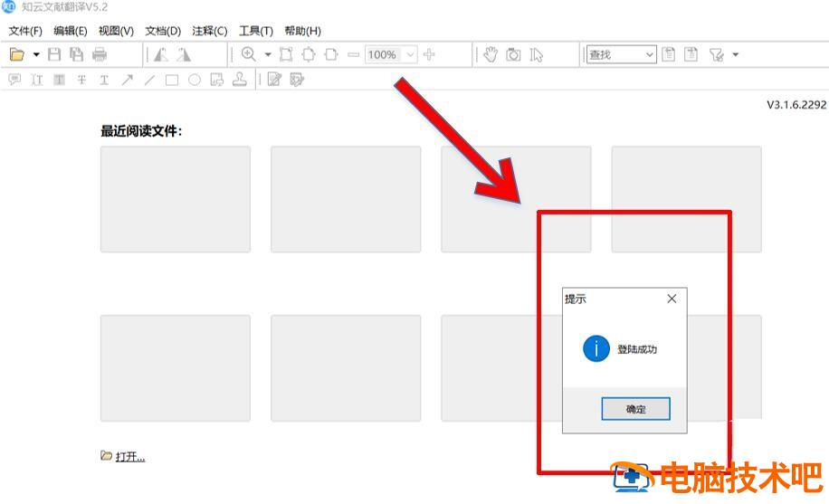Click the annotation list pencil icon

(297, 80)
